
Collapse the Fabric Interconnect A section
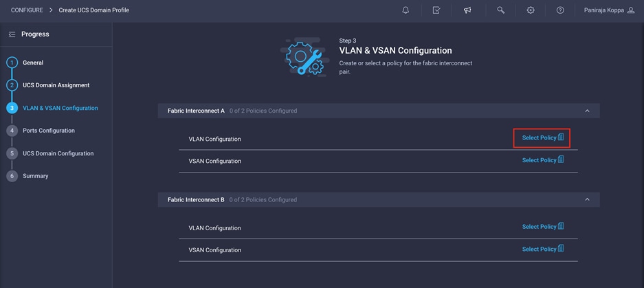[588, 111]
